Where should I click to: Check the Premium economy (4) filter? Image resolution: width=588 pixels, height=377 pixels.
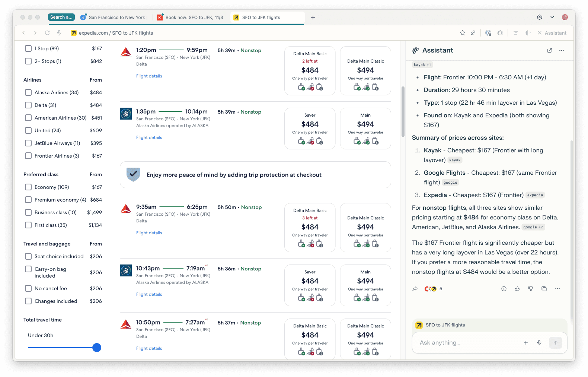click(28, 200)
